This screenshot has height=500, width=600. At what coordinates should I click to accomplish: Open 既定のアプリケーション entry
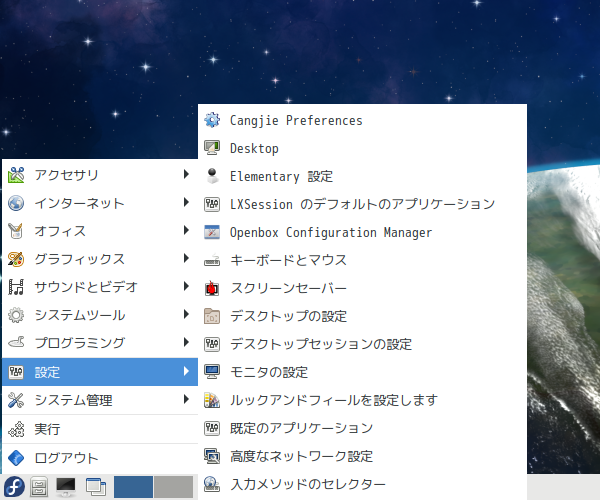click(x=362, y=428)
